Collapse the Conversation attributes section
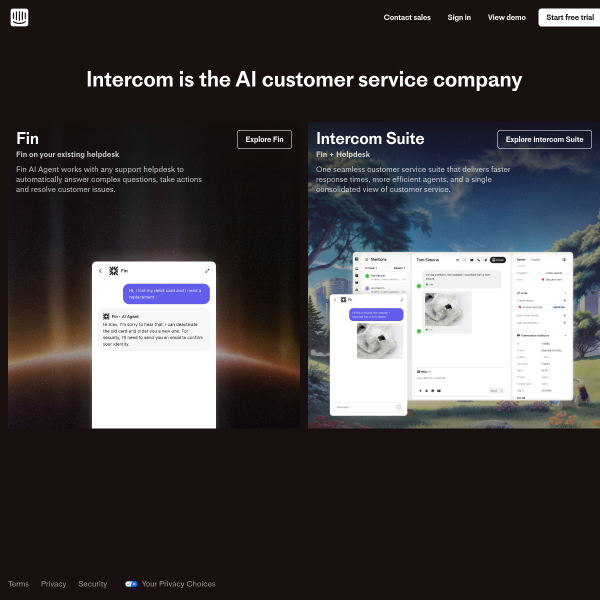The image size is (600, 600). tap(565, 335)
